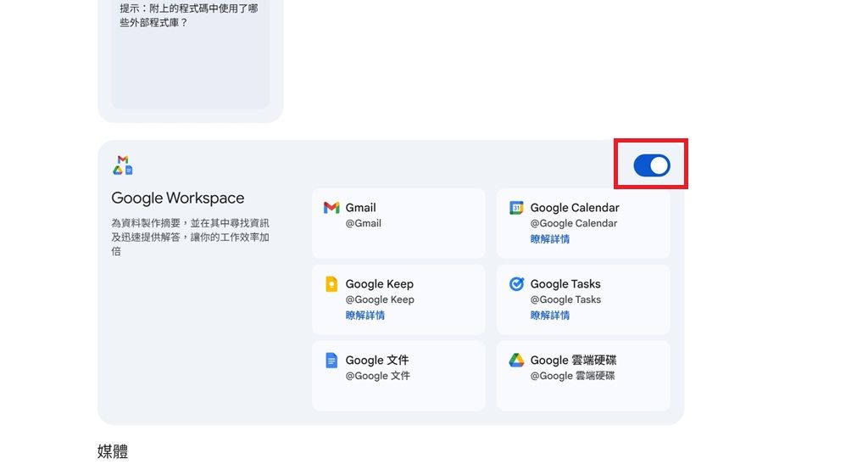Click the Google Tasks checkmark icon
The image size is (868, 470).
tap(516, 284)
